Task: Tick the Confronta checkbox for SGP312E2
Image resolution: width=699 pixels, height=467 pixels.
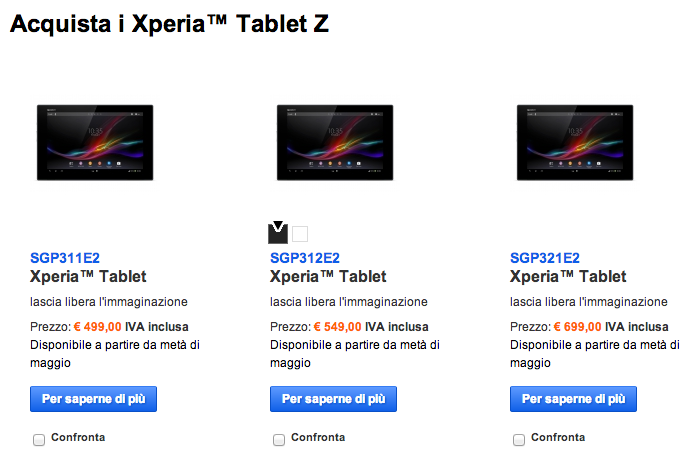Action: [x=279, y=440]
